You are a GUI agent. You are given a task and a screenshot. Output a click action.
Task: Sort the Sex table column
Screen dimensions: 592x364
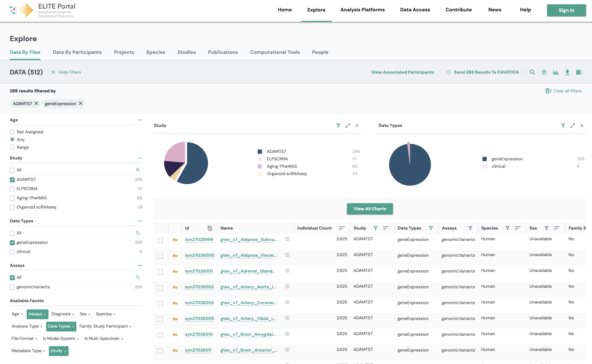(557, 228)
